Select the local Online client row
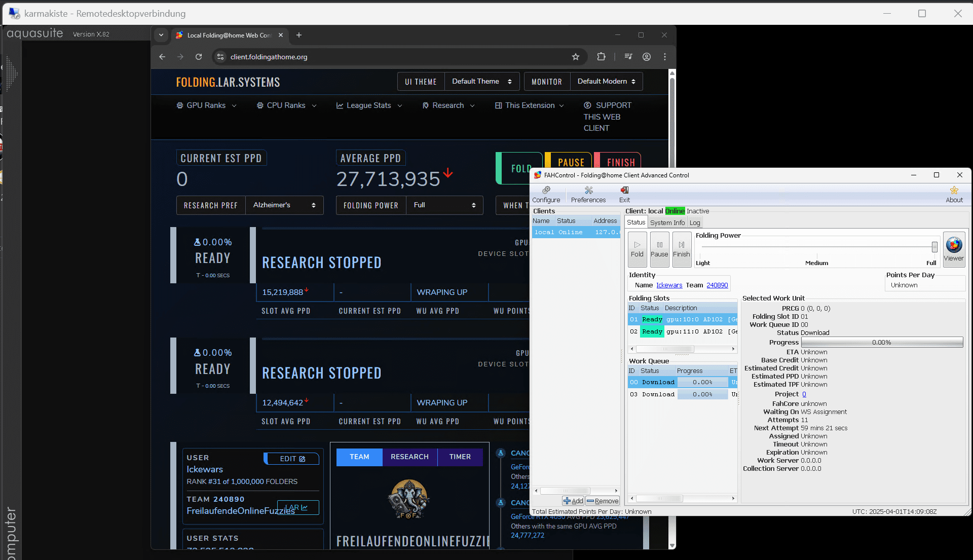The height and width of the screenshot is (560, 973). (x=576, y=232)
